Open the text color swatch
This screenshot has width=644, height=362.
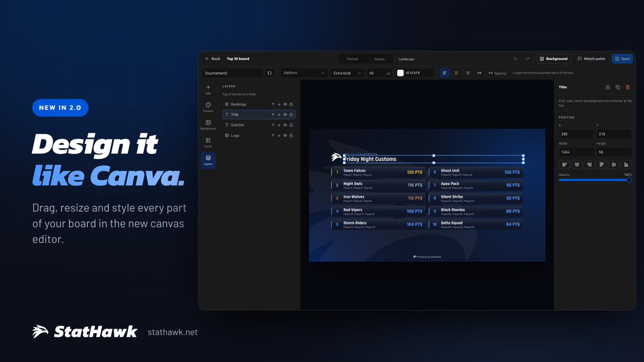[x=400, y=73]
